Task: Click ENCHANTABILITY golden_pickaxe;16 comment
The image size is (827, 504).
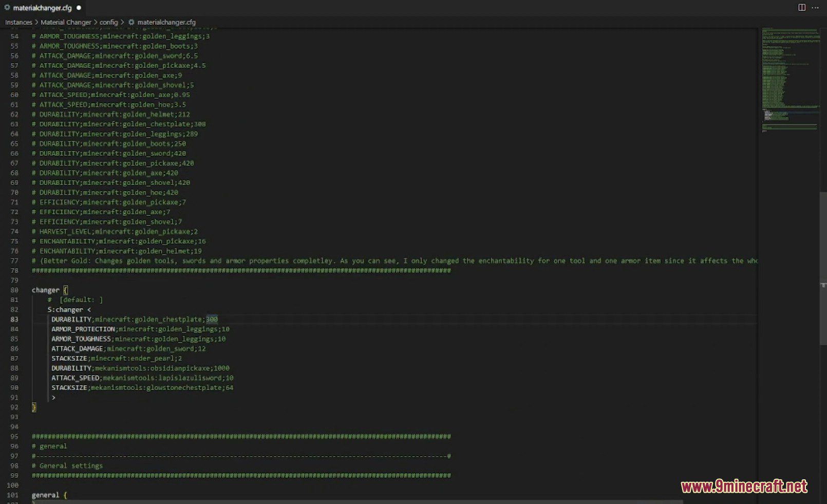Action: 119,241
